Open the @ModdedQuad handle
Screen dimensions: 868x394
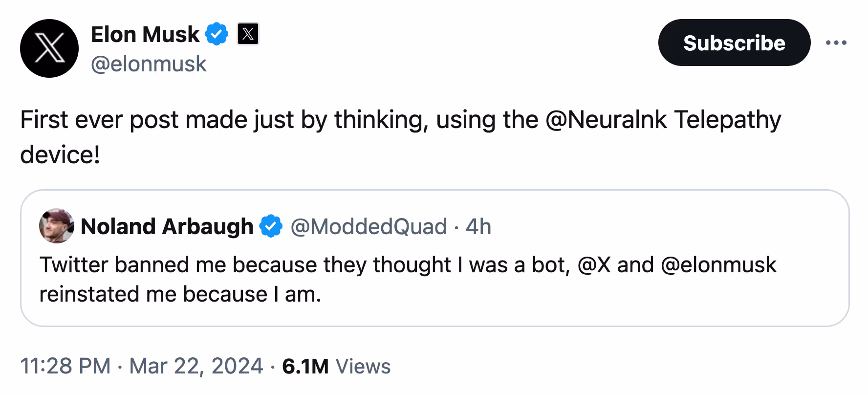point(369,226)
